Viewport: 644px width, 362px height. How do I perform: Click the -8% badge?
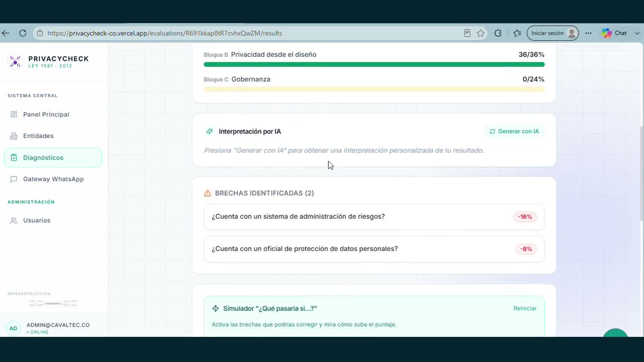[x=526, y=249]
